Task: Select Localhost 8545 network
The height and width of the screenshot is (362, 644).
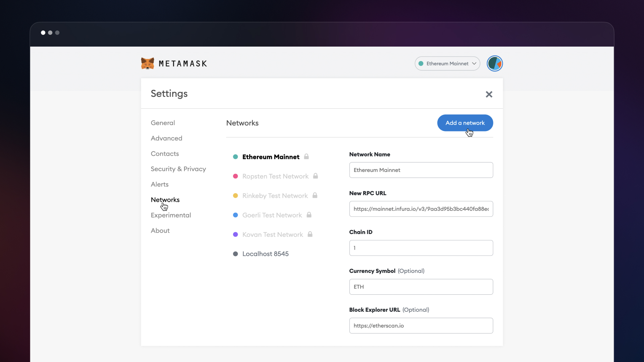Action: (265, 254)
